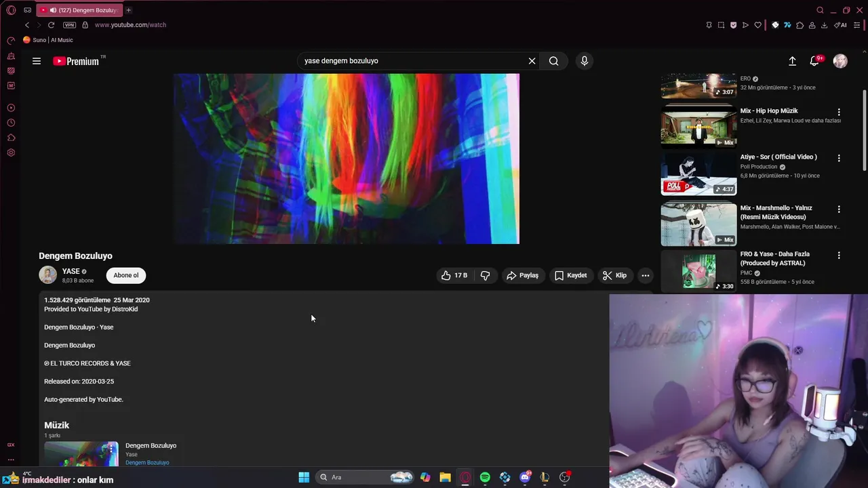Open ad blocker shield icon
Viewport: 868px width, 488px height.
click(x=733, y=25)
